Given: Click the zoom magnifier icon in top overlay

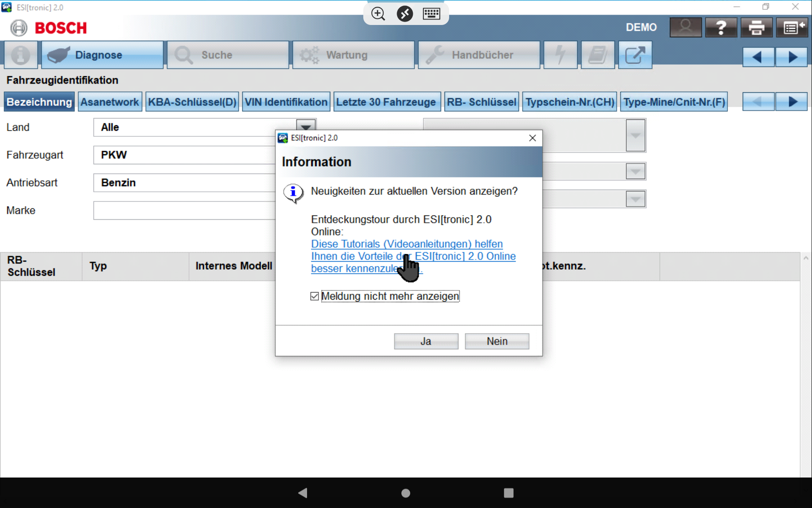Looking at the screenshot, I should pyautogui.click(x=378, y=14).
